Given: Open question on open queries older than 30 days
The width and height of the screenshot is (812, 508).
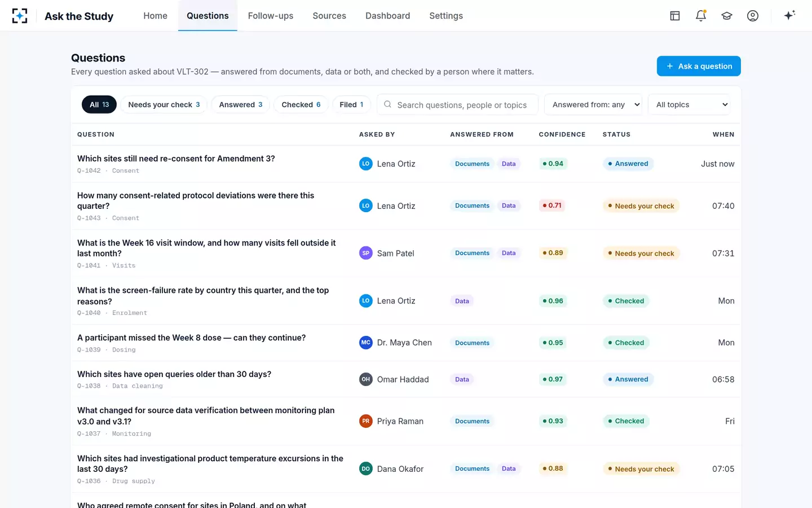Looking at the screenshot, I should 174,374.
